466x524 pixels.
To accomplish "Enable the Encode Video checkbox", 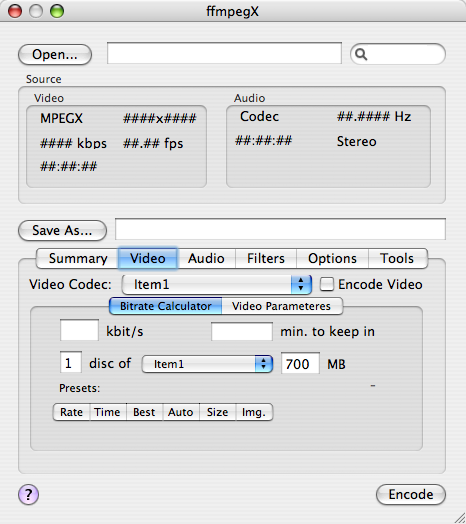I will point(327,284).
